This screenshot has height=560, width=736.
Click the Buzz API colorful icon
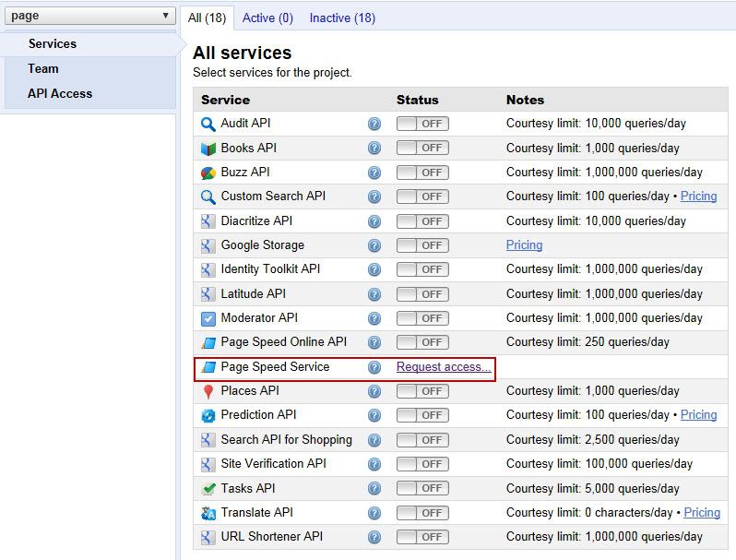tap(208, 173)
